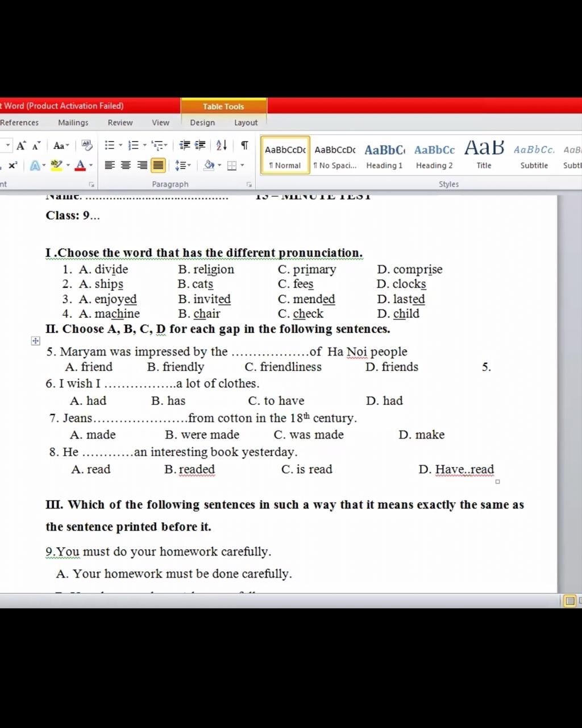Apply the Heading 1 style
The width and height of the screenshot is (582, 728).
pos(385,155)
